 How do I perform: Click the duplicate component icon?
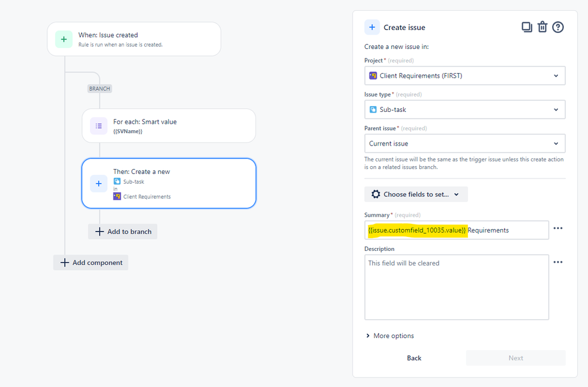click(527, 27)
